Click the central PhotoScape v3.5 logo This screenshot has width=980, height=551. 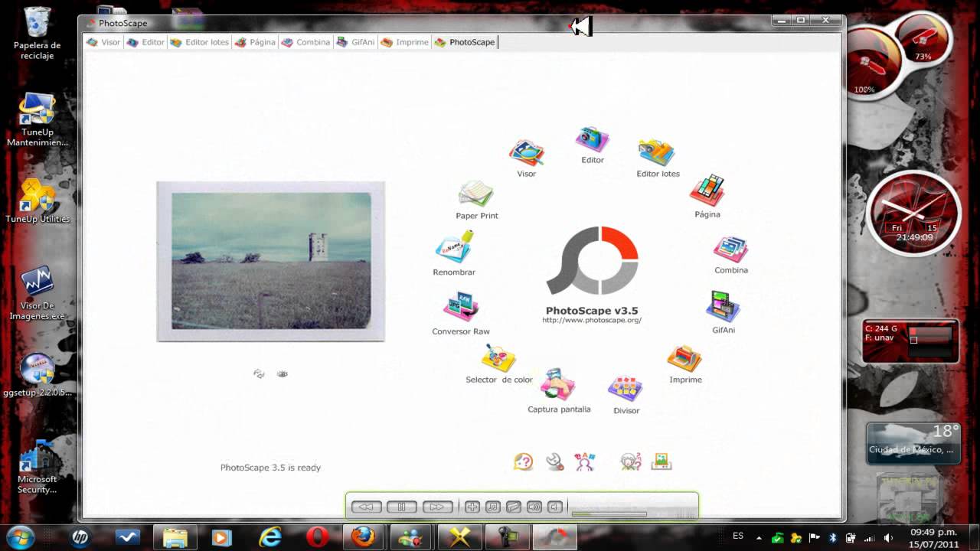pos(592,260)
